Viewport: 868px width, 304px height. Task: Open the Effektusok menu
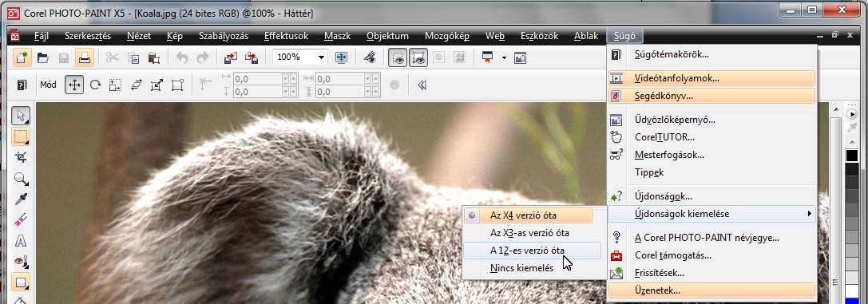click(286, 37)
